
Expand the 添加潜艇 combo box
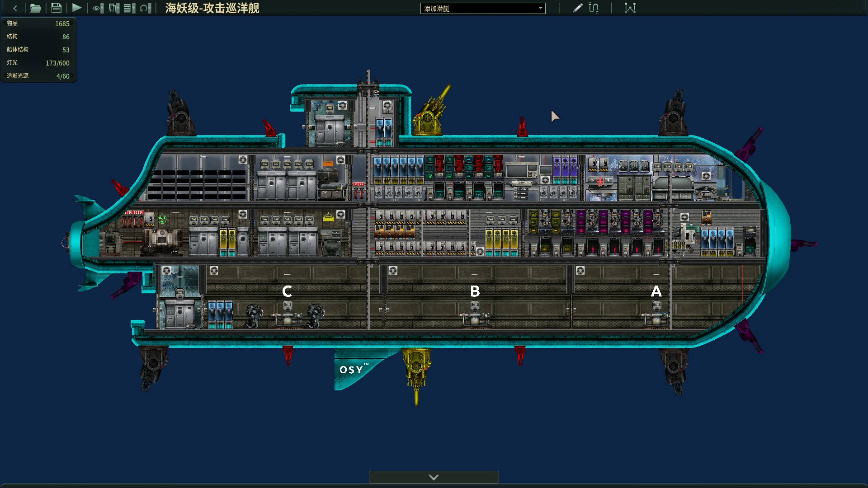click(x=482, y=9)
